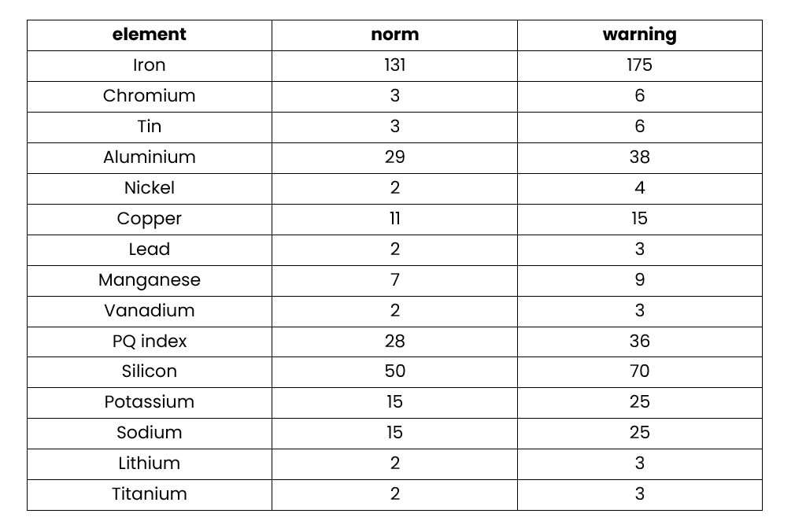This screenshot has height=532, width=795.
Task: Click the 'warning' column header
Action: click(x=639, y=35)
